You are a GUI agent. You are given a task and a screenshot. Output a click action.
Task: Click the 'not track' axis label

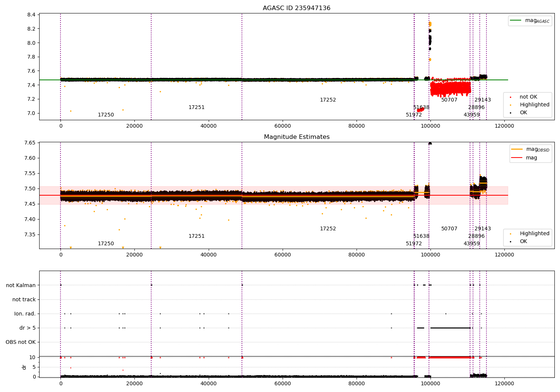click(24, 300)
